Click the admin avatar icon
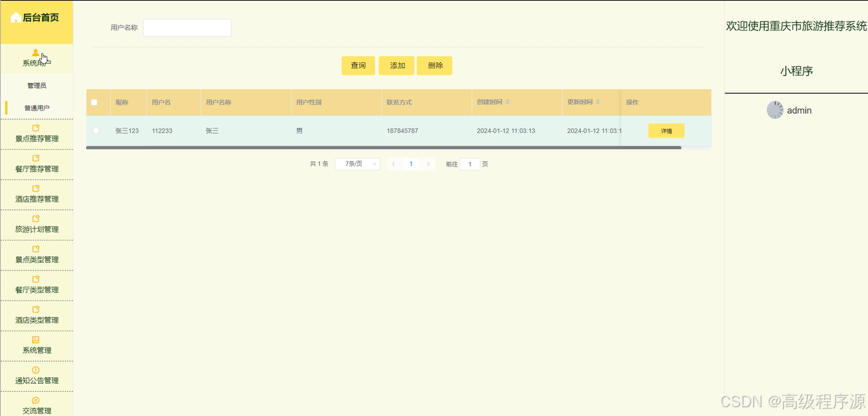This screenshot has height=416, width=868. click(775, 110)
